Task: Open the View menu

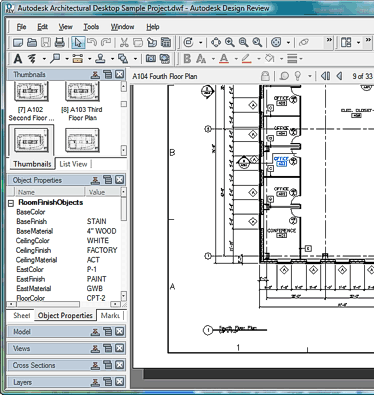Action: pyautogui.click(x=66, y=27)
